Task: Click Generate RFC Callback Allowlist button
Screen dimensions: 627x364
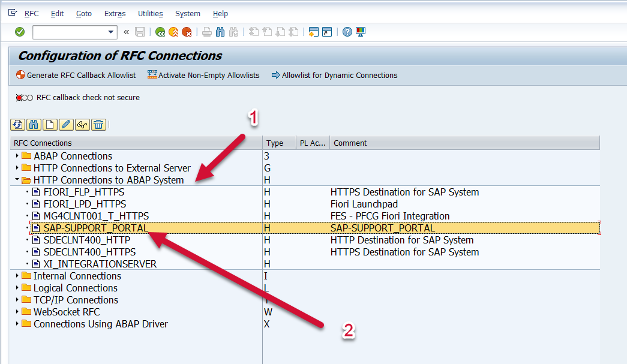Action: [x=76, y=75]
